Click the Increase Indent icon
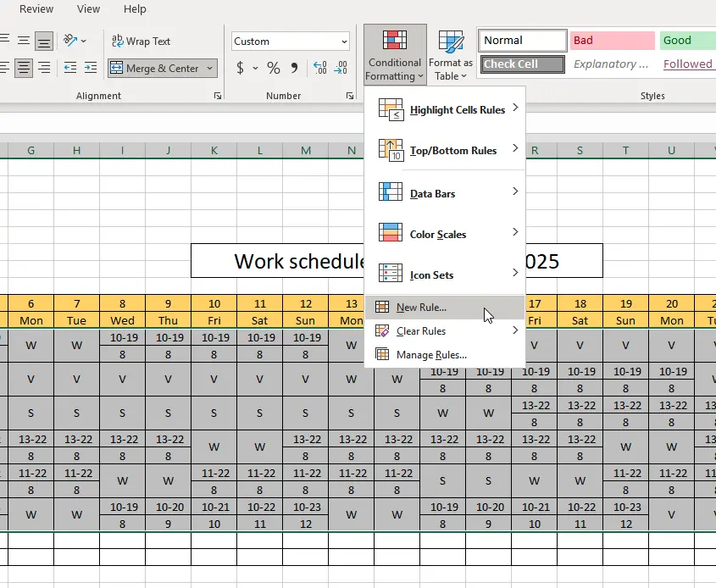Image resolution: width=716 pixels, height=588 pixels. point(91,68)
